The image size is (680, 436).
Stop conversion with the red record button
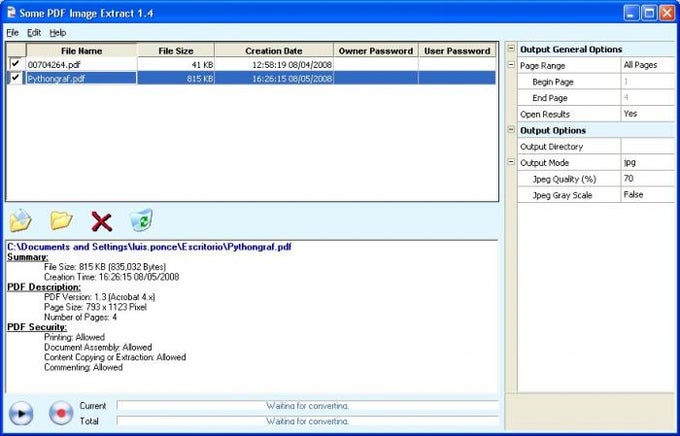point(61,413)
